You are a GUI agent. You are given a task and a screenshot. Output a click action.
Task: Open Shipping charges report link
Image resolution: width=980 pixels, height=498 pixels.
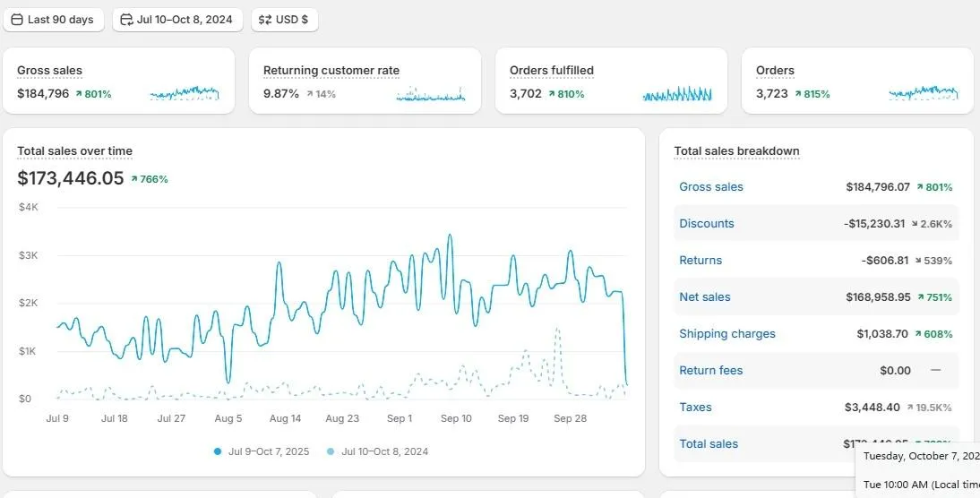[727, 334]
